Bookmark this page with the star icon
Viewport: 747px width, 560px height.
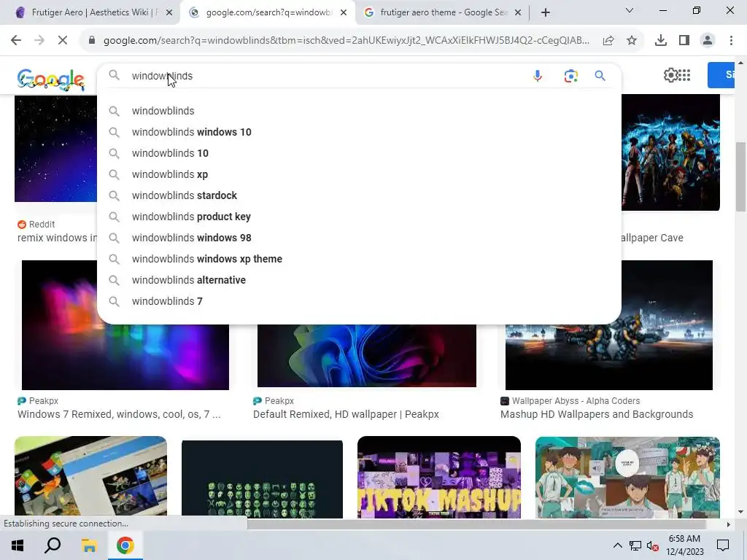pyautogui.click(x=632, y=41)
